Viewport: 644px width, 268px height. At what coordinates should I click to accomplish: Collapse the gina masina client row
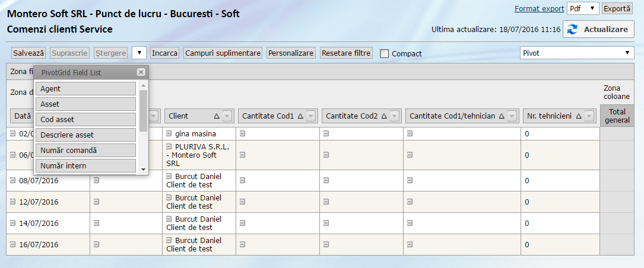coord(169,134)
